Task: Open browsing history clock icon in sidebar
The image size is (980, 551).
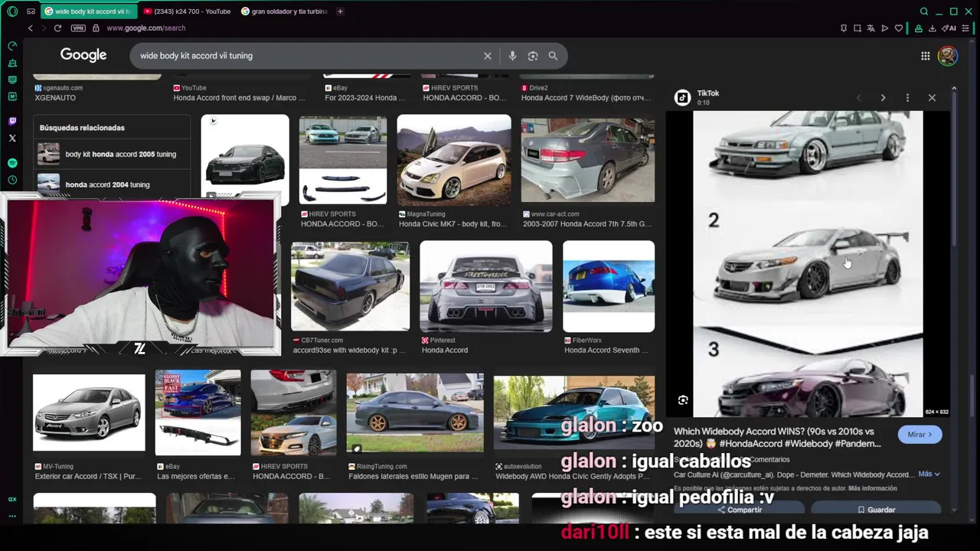Action: [12, 180]
